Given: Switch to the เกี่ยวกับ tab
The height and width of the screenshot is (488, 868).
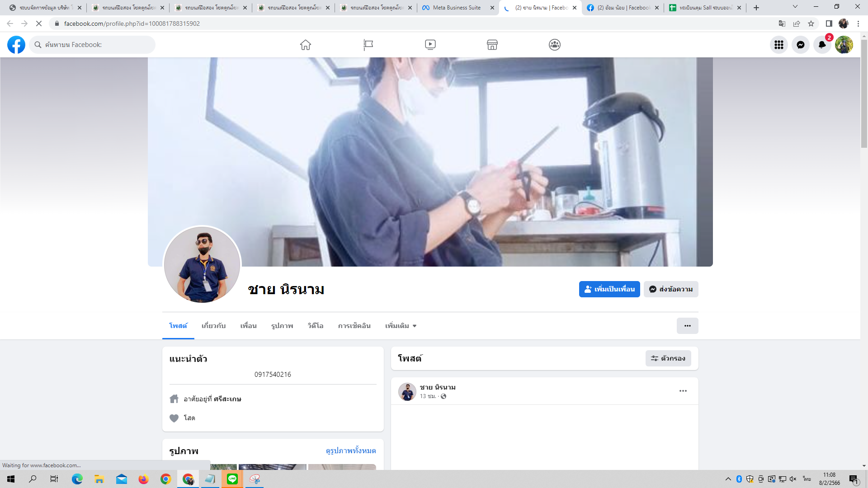Looking at the screenshot, I should [x=213, y=326].
